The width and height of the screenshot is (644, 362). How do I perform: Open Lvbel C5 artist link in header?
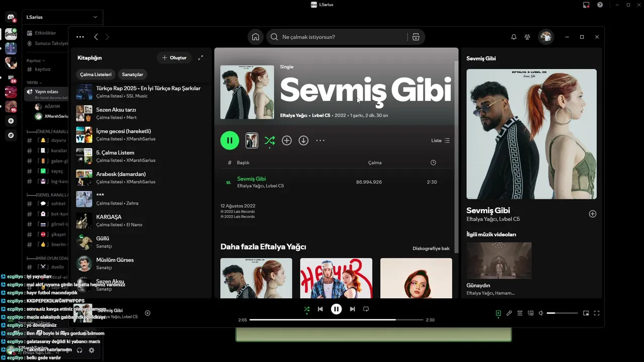click(x=321, y=116)
